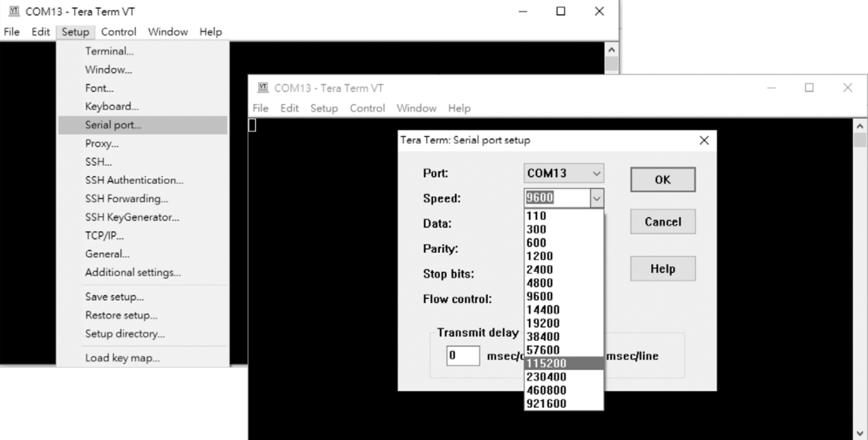The image size is (868, 440).
Task: Open Control menu in front Tera Term window
Action: (x=367, y=108)
